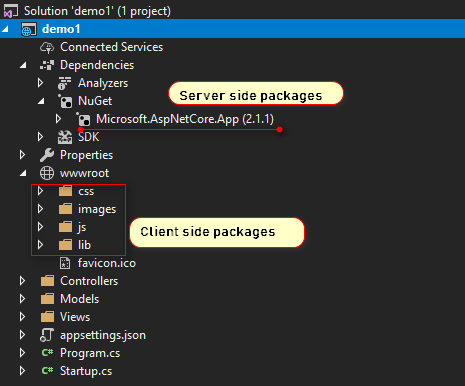Click the NuGet package folder icon
This screenshot has height=386, width=465.
point(65,101)
